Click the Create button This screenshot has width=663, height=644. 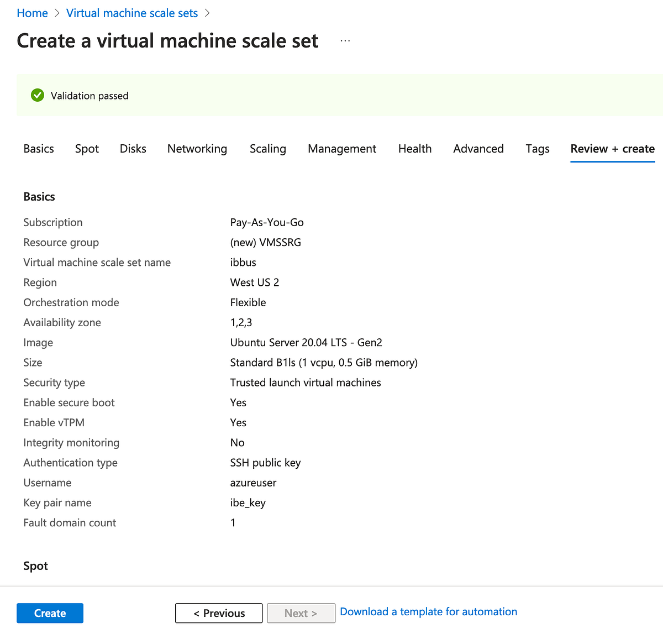tap(50, 613)
